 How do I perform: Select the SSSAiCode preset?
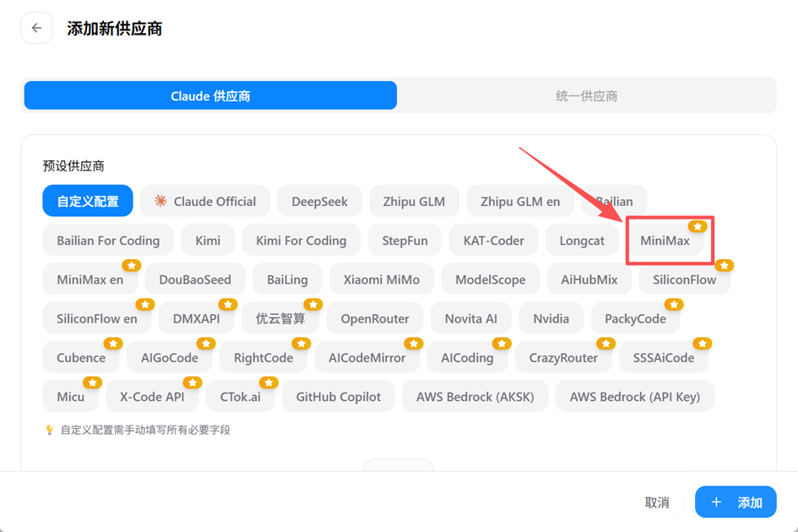click(664, 358)
